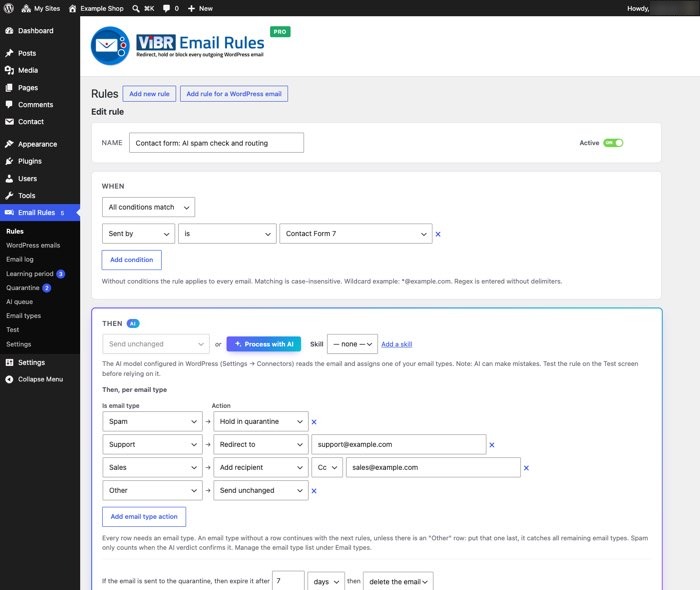
Task: Open the Sent by condition dropdown
Action: (x=138, y=233)
